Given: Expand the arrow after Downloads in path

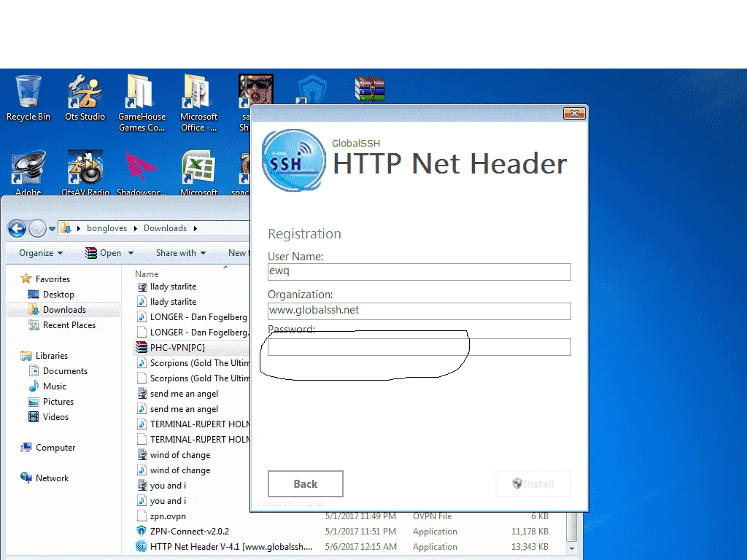Looking at the screenshot, I should pos(196,228).
